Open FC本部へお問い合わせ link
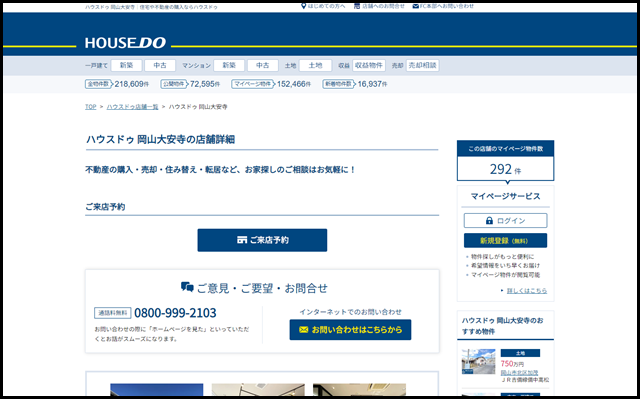Image resolution: width=640 pixels, height=399 pixels. point(447,6)
